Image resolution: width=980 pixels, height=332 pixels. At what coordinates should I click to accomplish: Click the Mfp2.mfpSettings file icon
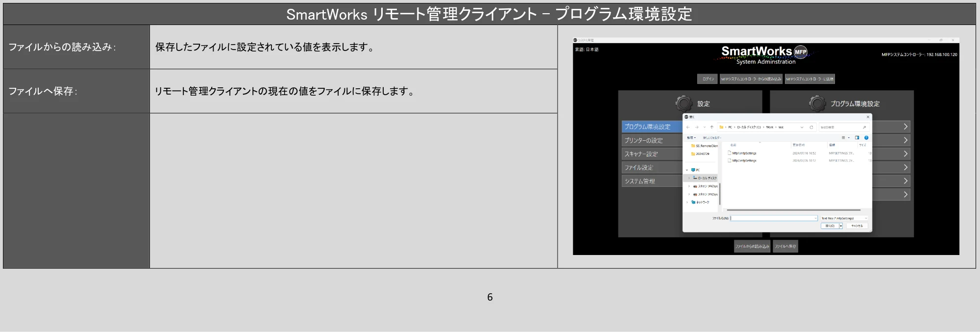click(729, 160)
